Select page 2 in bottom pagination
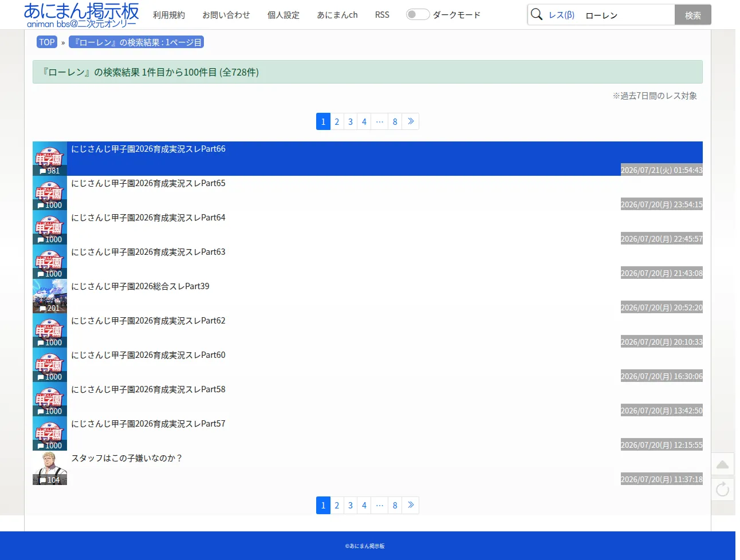 tap(337, 505)
